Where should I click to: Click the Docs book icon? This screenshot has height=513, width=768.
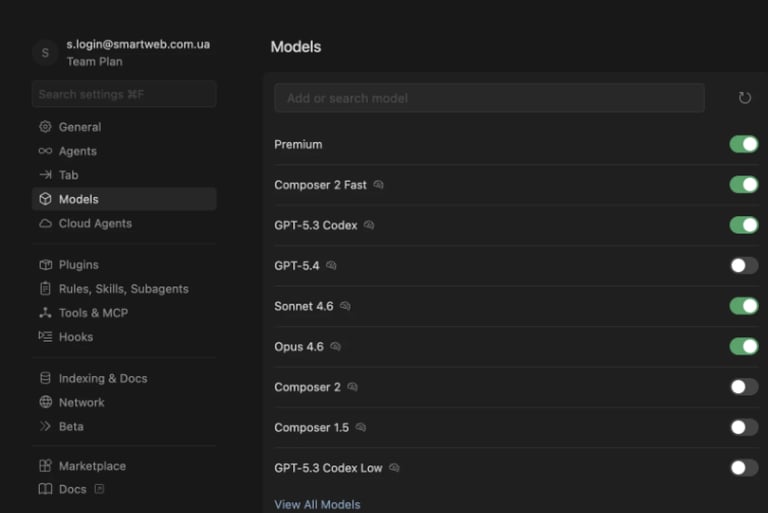coord(45,489)
